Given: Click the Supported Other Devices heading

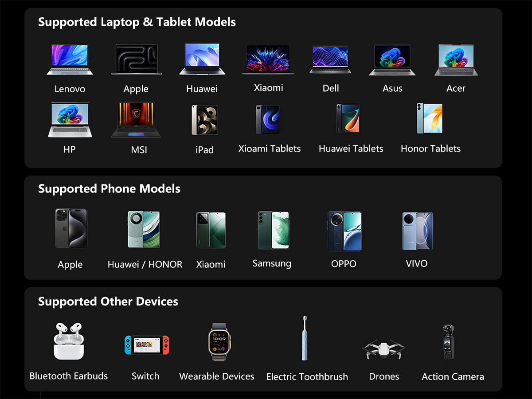Looking at the screenshot, I should point(108,301).
